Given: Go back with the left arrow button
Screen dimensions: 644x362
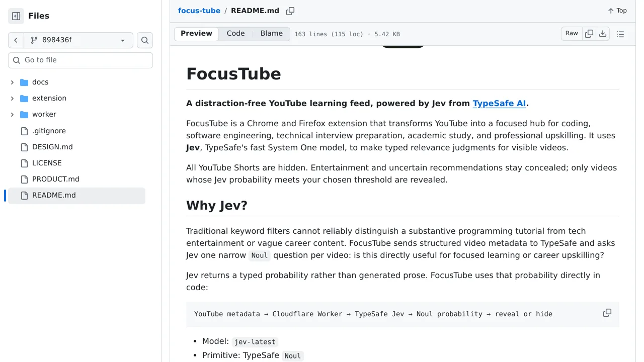Looking at the screenshot, I should pyautogui.click(x=16, y=40).
